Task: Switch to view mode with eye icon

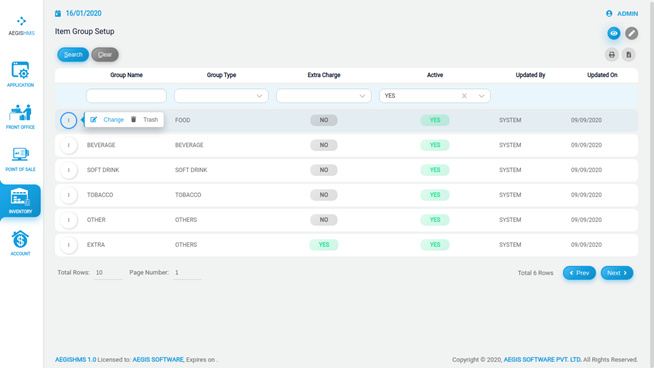Action: point(614,33)
